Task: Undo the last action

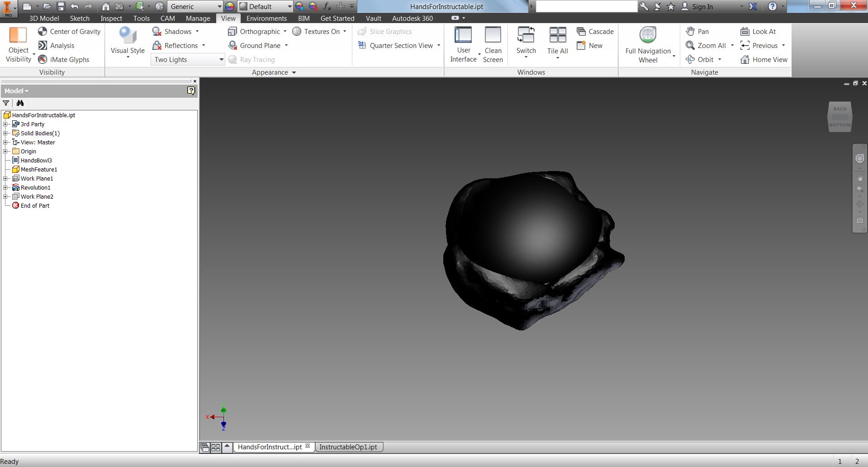Action: (x=75, y=6)
